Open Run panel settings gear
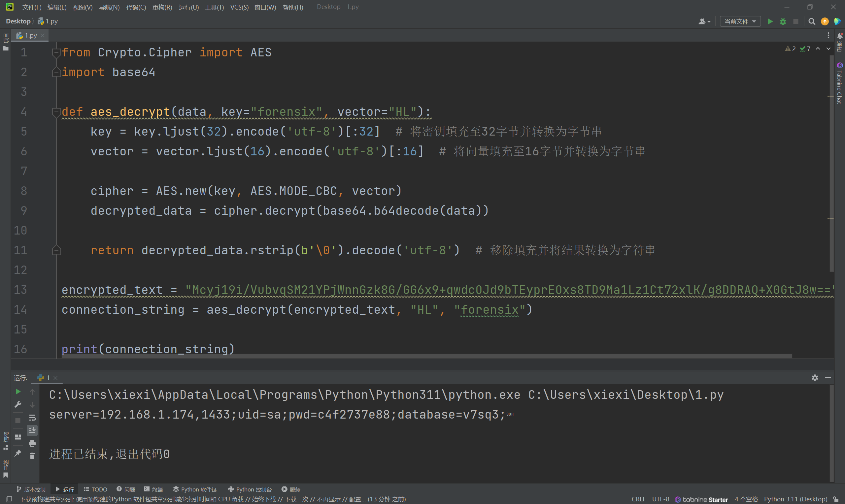 tap(815, 378)
